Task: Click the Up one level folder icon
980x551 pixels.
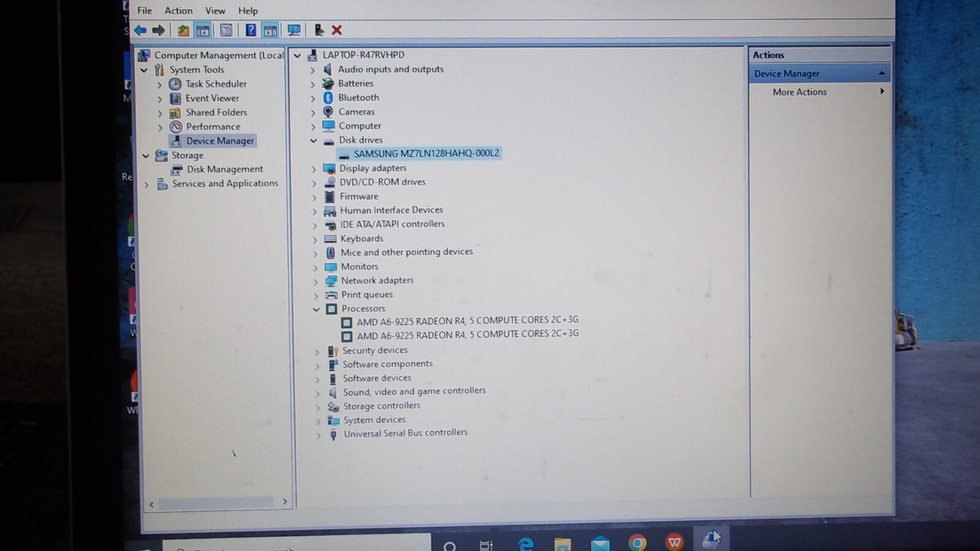Action: [x=183, y=30]
